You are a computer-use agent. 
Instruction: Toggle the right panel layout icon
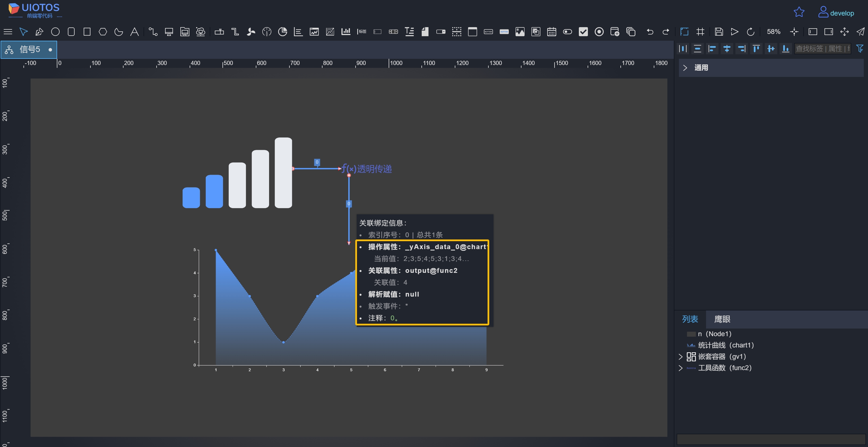829,32
